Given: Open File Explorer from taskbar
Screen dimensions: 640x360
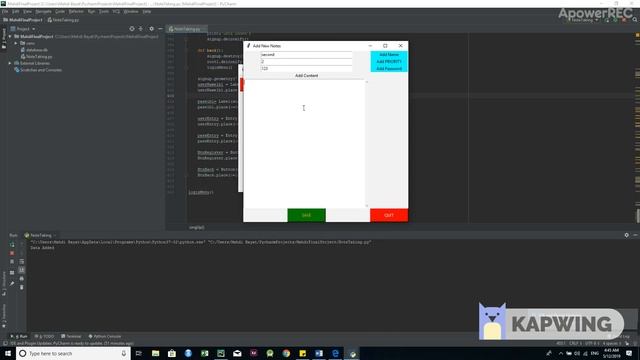Looking at the screenshot, I should (156, 353).
